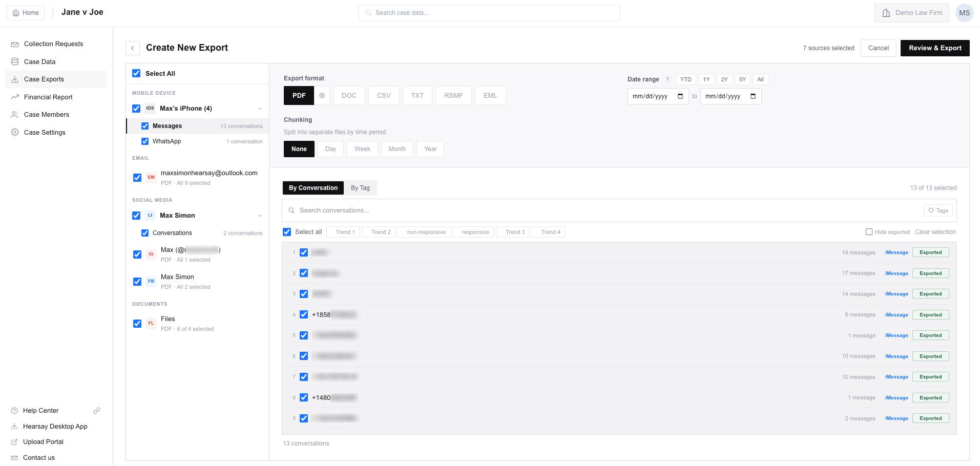Switch to the By Conversation tab

[313, 188]
